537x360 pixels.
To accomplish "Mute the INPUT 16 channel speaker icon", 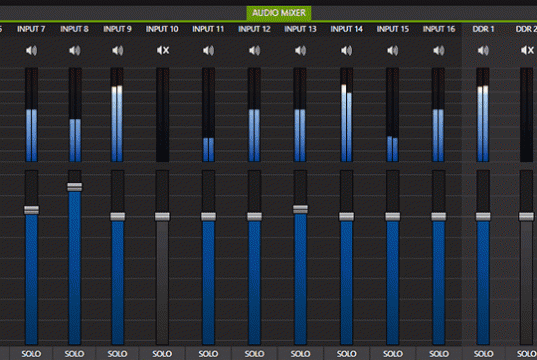I will (x=439, y=51).
